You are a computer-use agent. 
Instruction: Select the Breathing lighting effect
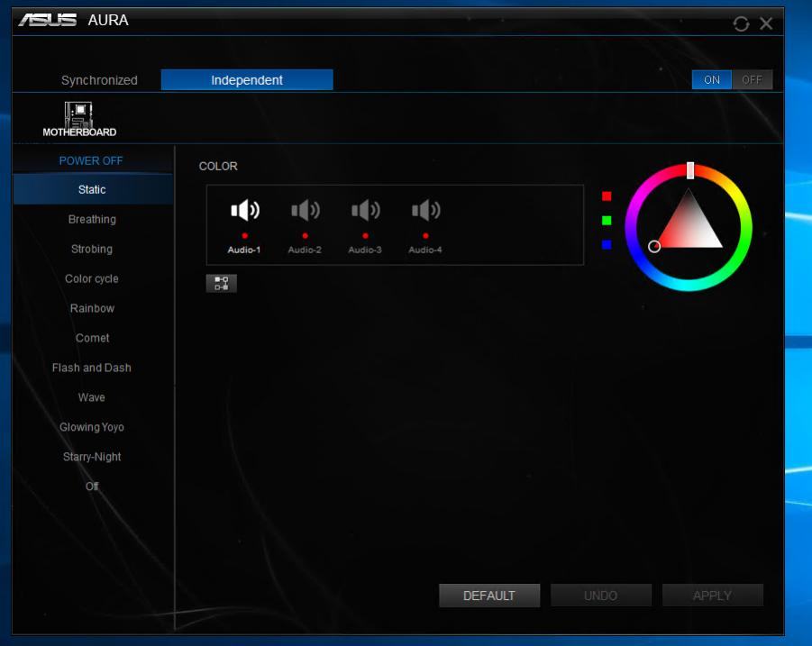[92, 219]
